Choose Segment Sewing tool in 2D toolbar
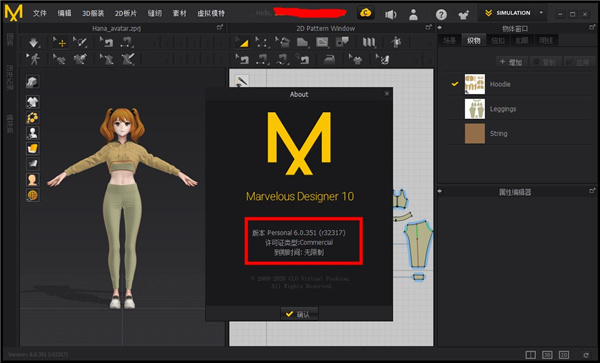This screenshot has width=600, height=363. tap(262, 59)
